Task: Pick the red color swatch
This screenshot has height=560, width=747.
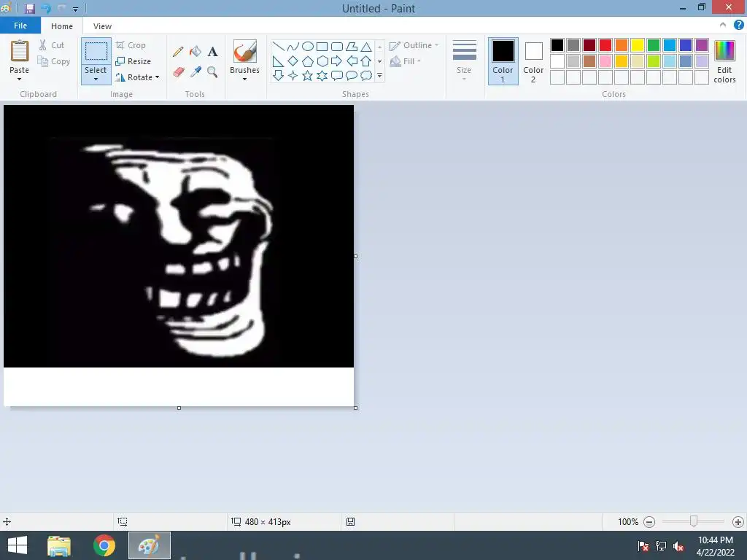Action: pos(605,45)
